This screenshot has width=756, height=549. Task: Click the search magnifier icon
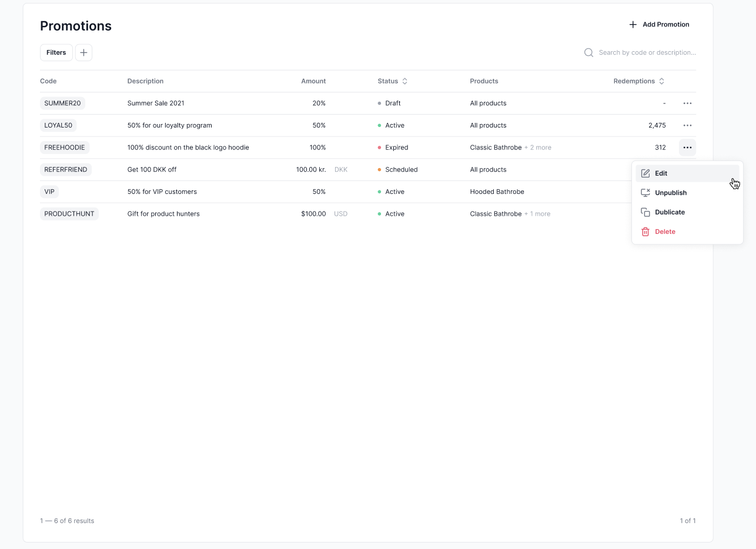[x=588, y=52]
